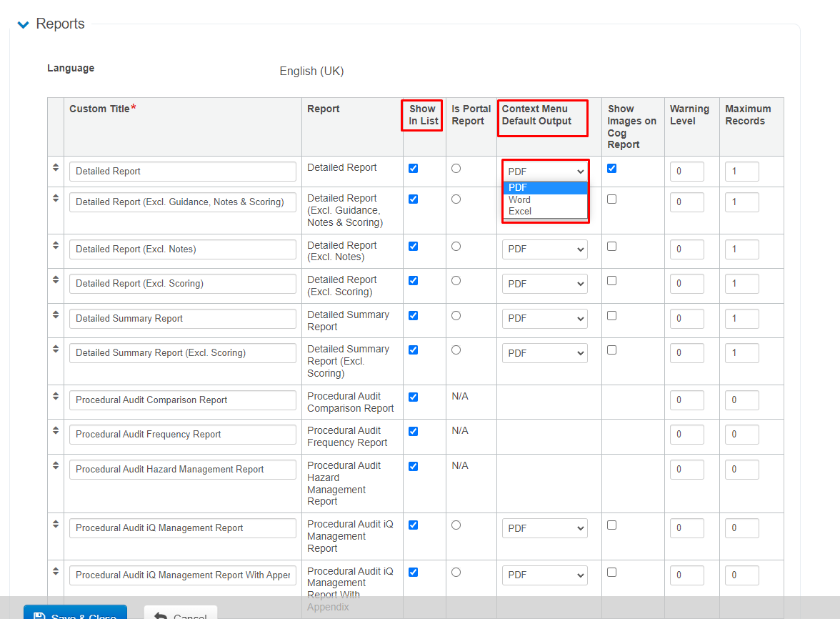Open output dropdown for Detailed Summary Report (Excl. Scoring)

click(544, 353)
